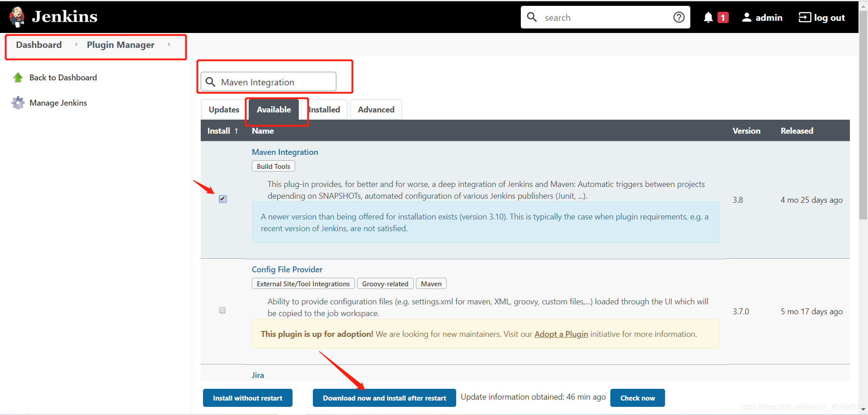Follow the Adopt a Plugin link
This screenshot has width=868, height=415.
coord(561,334)
